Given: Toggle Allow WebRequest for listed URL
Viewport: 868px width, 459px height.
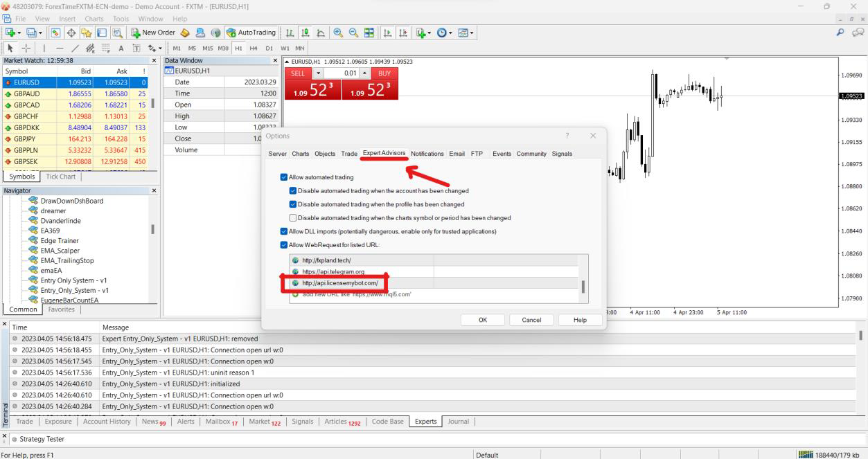Looking at the screenshot, I should point(284,244).
